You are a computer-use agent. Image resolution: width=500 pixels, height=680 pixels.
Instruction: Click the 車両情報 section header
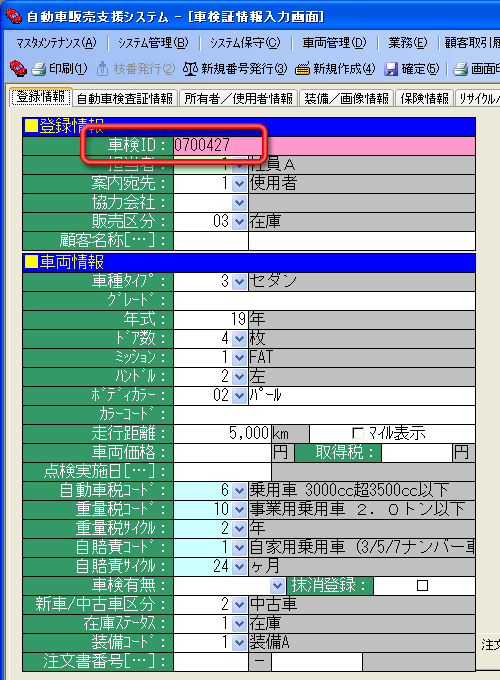(x=249, y=262)
